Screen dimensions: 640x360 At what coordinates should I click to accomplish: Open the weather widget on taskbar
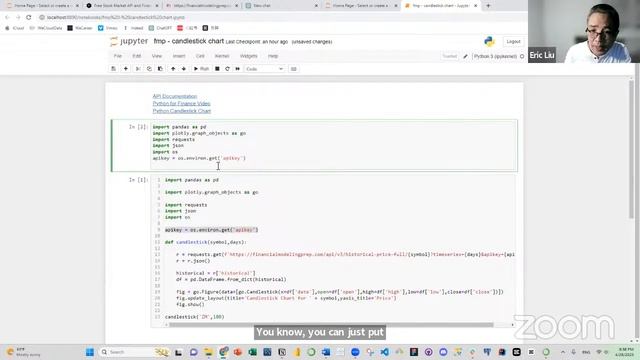coord(24,352)
